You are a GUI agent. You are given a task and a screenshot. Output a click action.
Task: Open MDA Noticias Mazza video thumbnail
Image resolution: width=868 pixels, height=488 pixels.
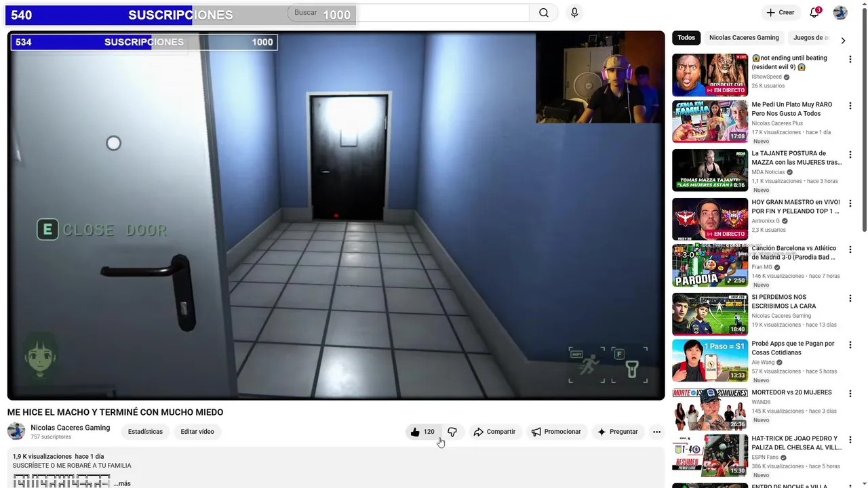click(x=710, y=170)
